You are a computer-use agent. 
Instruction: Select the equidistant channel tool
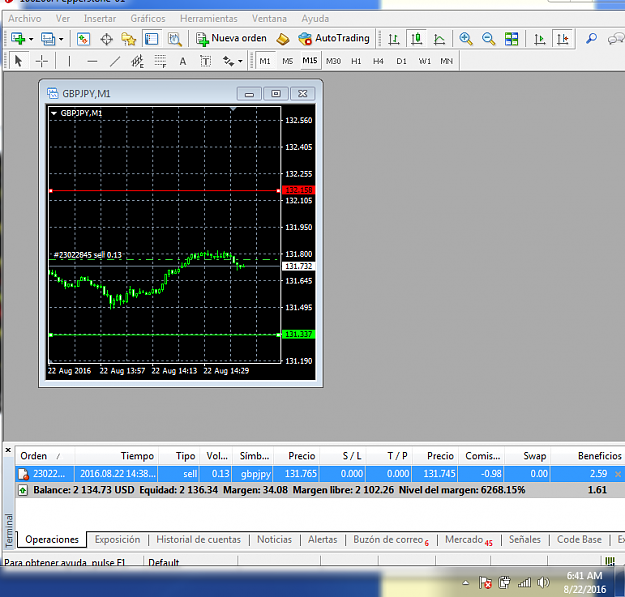coord(137,61)
